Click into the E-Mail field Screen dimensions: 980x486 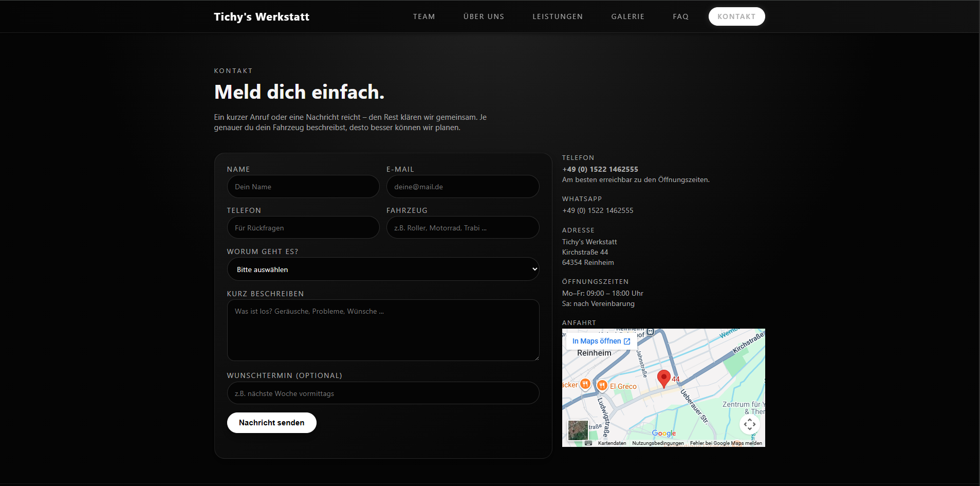(463, 187)
